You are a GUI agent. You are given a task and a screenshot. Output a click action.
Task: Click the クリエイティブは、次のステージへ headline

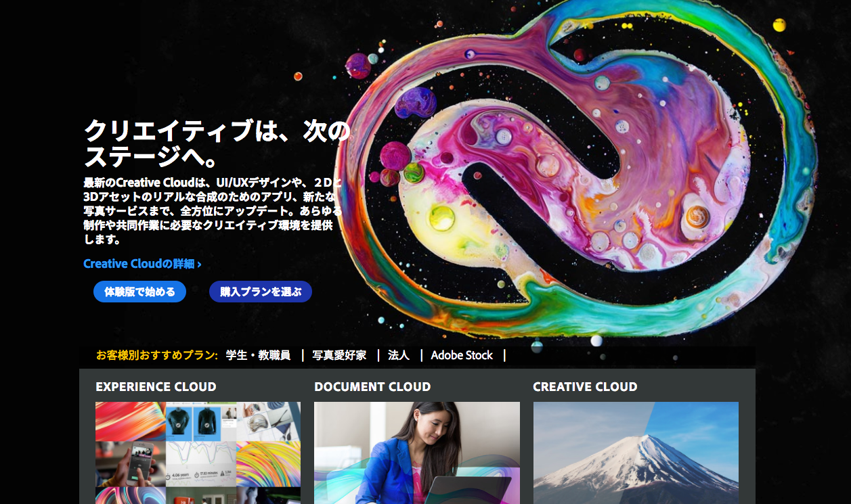[217, 143]
